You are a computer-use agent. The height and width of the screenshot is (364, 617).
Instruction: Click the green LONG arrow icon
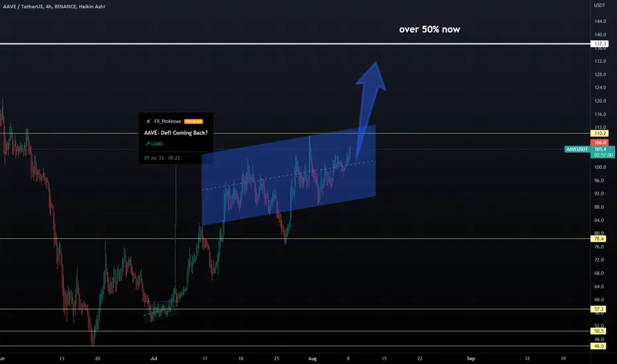(x=148, y=144)
